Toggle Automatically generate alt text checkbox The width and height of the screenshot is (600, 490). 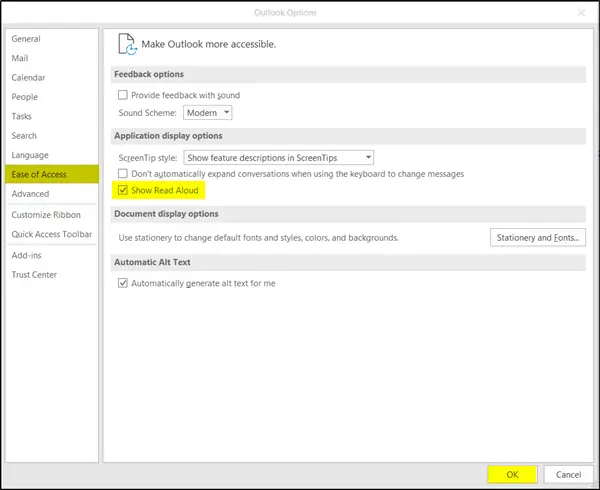point(122,283)
